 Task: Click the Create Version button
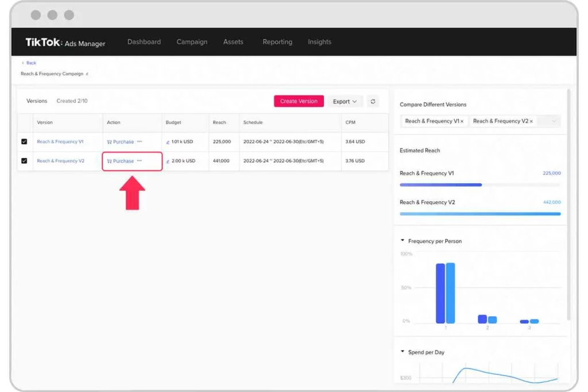click(x=299, y=101)
